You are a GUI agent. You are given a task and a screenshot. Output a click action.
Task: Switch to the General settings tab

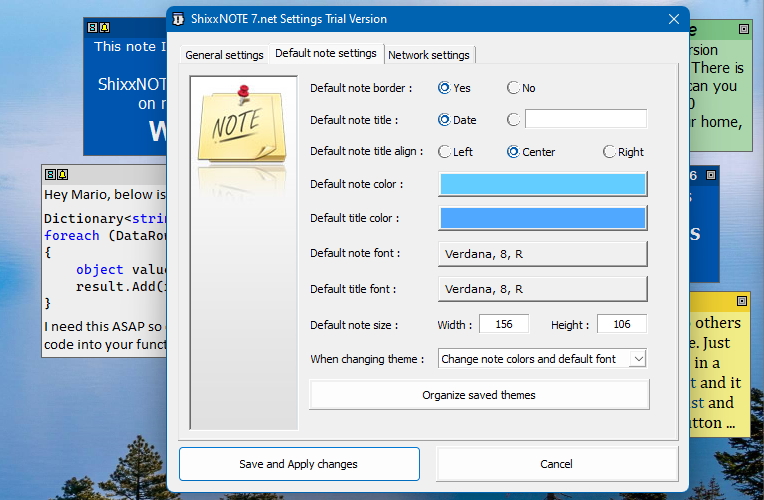pyautogui.click(x=225, y=55)
